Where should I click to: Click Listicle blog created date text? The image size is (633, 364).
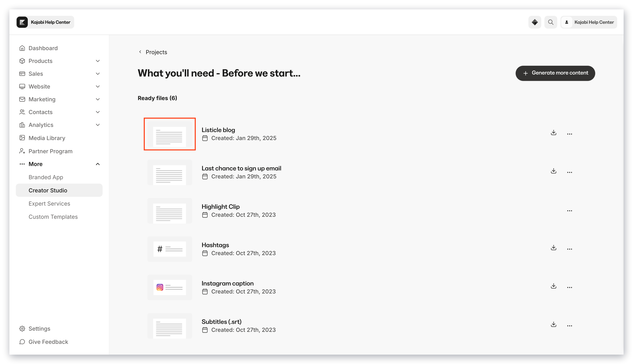pos(244,138)
